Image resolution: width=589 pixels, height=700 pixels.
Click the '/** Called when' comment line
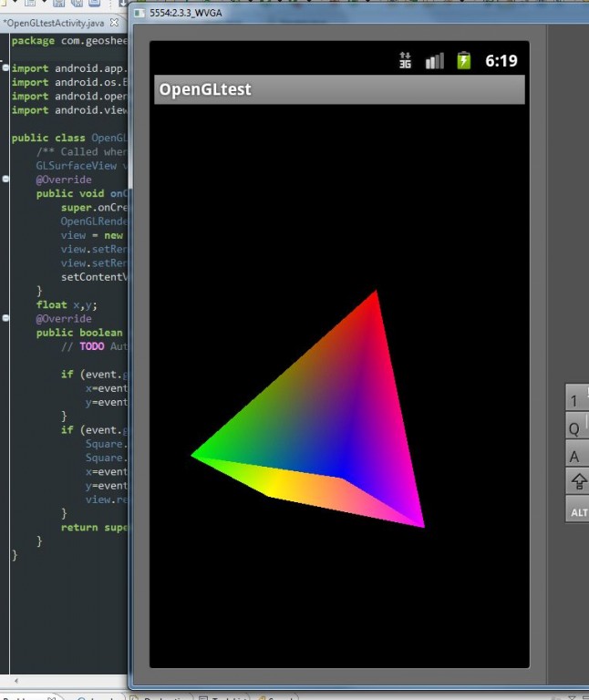[x=82, y=152]
